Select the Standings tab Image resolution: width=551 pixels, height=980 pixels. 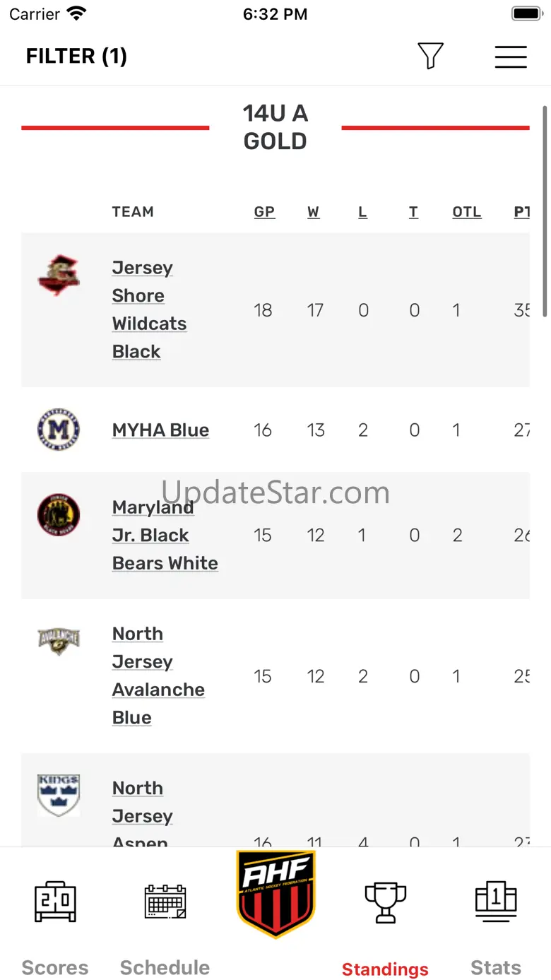385,926
